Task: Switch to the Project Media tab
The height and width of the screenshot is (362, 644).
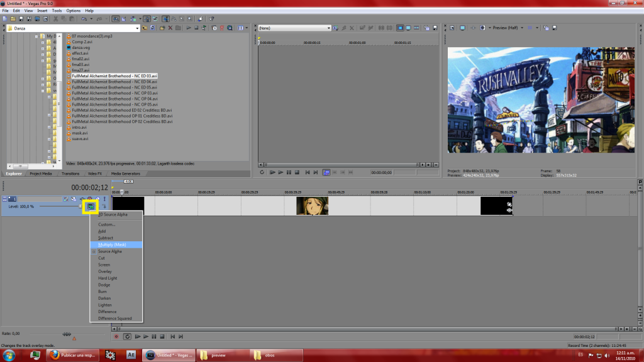Action: point(41,173)
